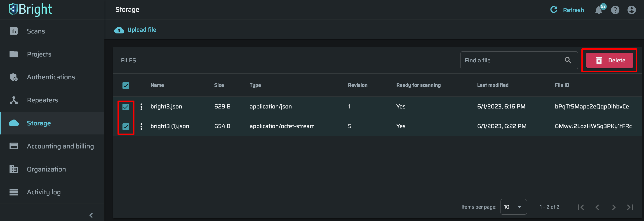The width and height of the screenshot is (644, 221).
Task: Uncheck the select-all files checkbox
Action: click(x=126, y=85)
